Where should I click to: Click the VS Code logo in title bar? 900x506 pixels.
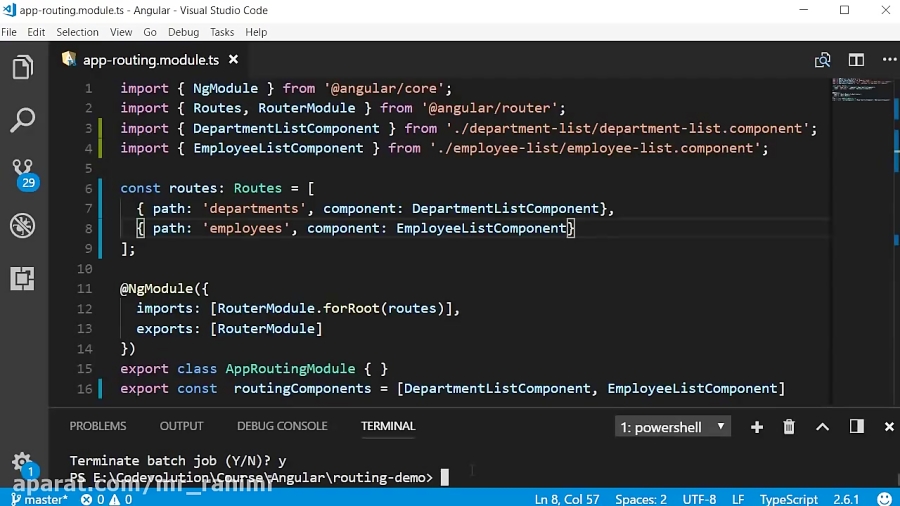click(9, 10)
